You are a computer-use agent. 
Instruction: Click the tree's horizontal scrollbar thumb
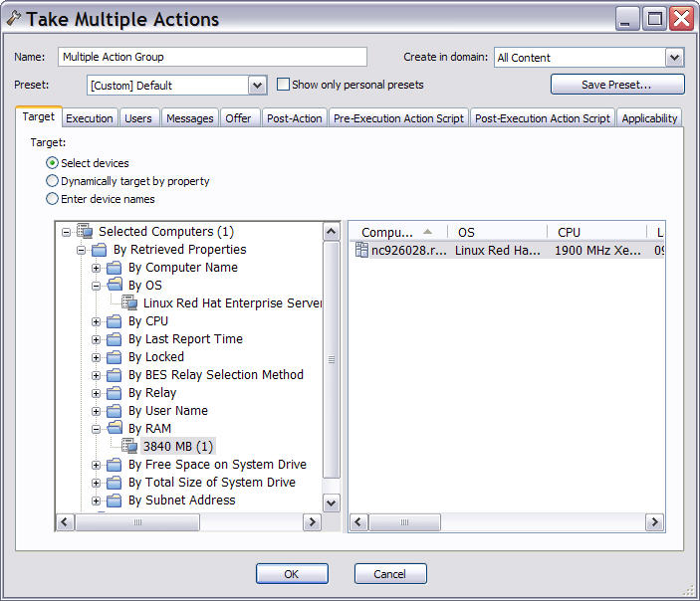coord(137,522)
